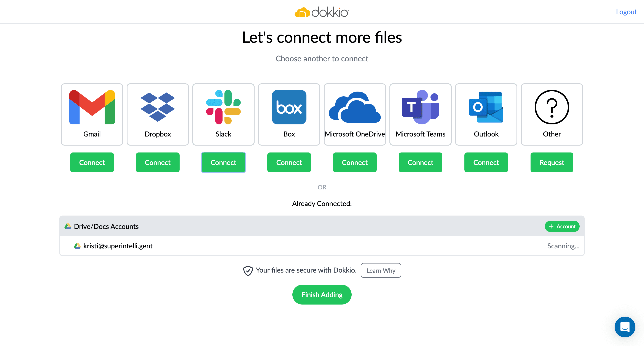Choose the Slack logo icon
644x346 pixels.
pyautogui.click(x=223, y=107)
